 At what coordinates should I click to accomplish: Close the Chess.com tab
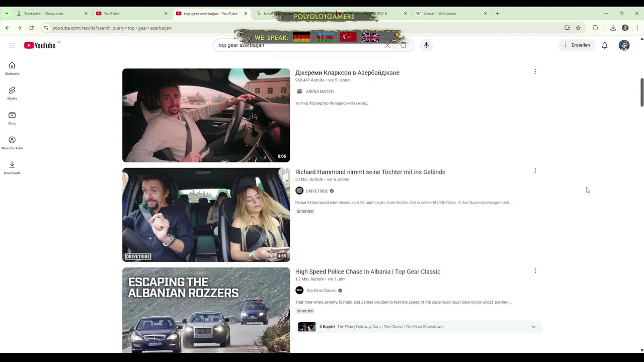pos(86,14)
